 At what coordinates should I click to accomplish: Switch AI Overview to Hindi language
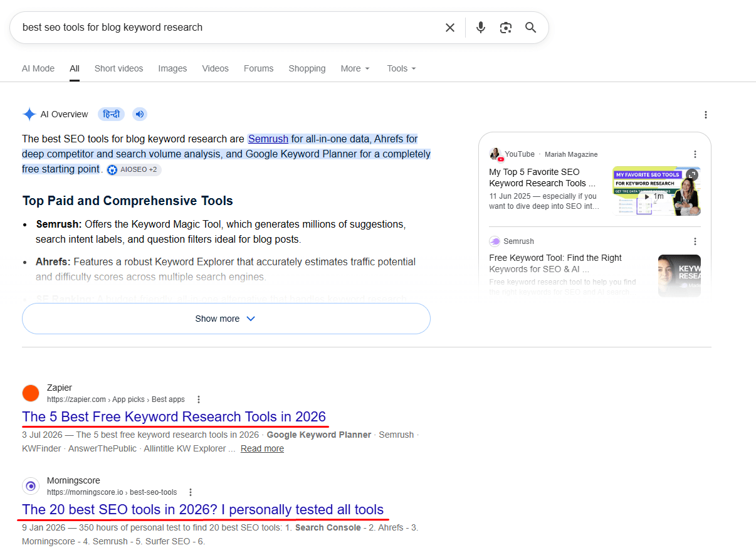(x=111, y=114)
